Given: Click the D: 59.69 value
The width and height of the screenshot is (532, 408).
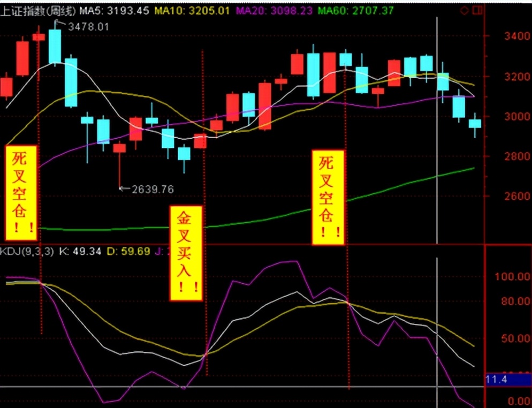Looking at the screenshot, I should tap(128, 252).
